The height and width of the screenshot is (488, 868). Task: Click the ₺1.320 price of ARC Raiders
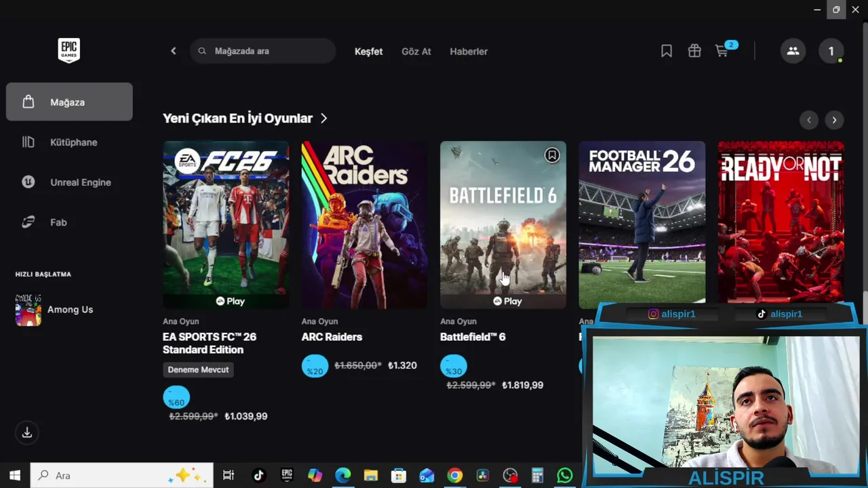(x=402, y=365)
